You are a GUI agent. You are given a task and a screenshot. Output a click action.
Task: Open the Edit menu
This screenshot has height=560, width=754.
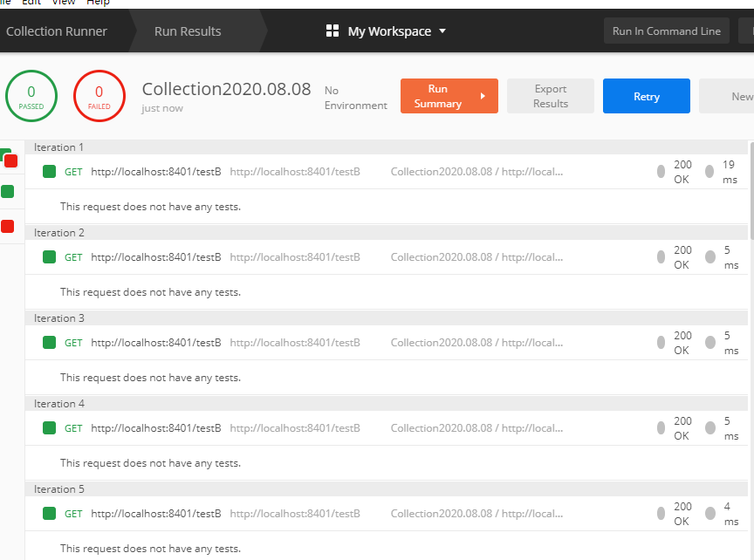[31, 3]
